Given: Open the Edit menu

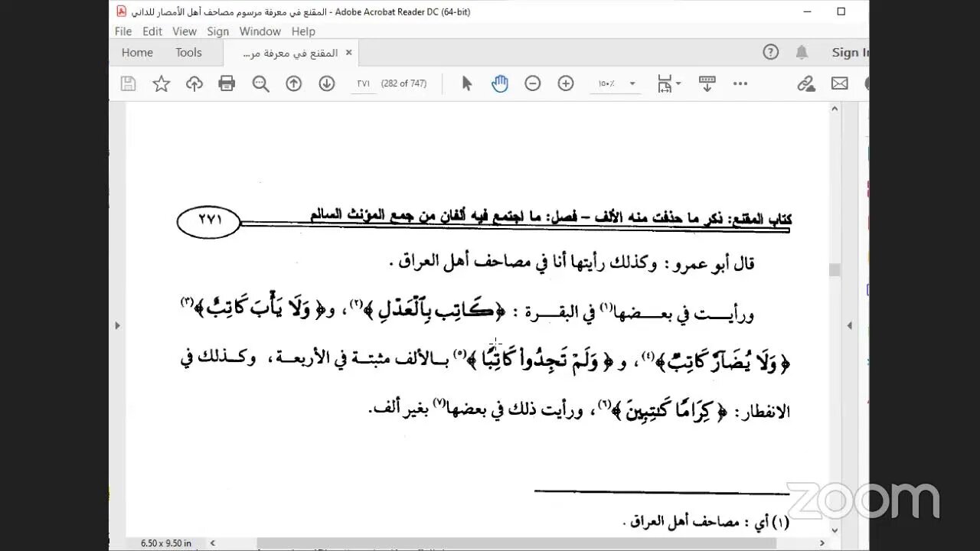Looking at the screenshot, I should click(152, 31).
